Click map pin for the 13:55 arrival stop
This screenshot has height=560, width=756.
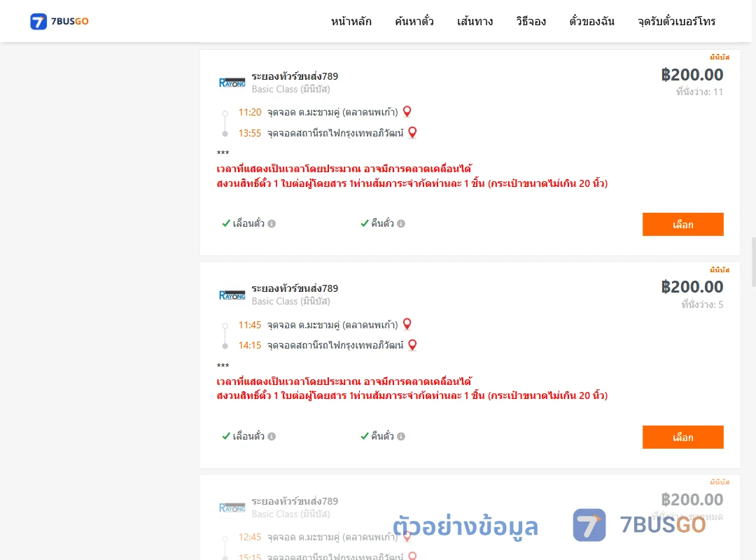412,132
